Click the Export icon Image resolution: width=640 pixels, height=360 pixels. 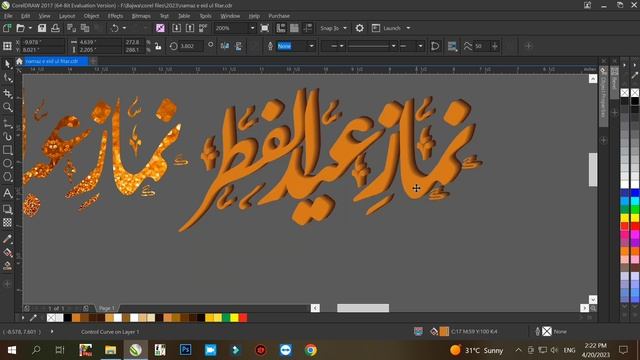pyautogui.click(x=190, y=28)
